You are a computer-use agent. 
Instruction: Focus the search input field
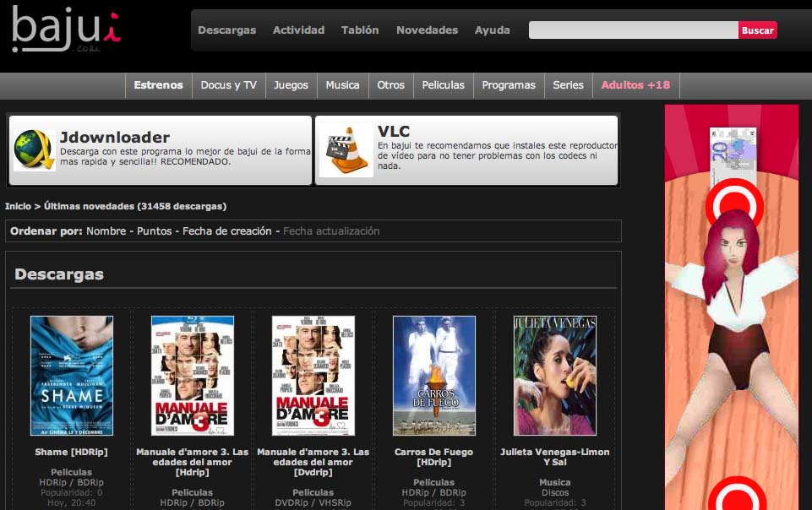pos(634,30)
